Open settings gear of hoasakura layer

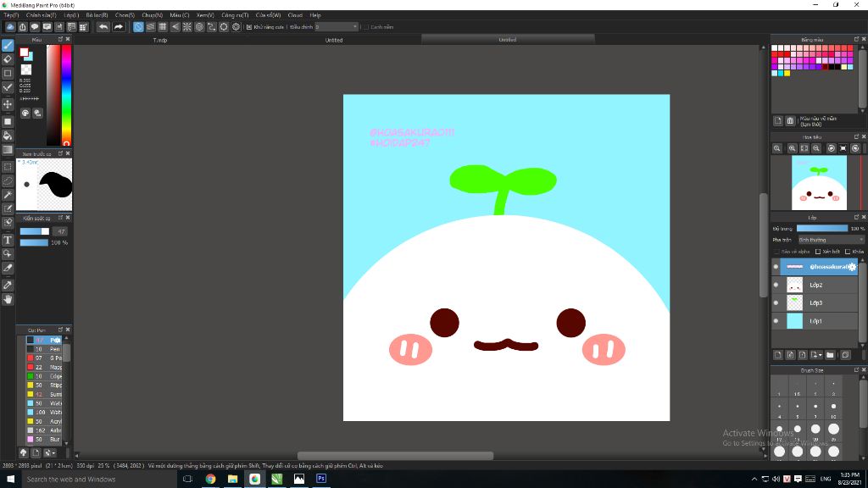[x=852, y=267]
